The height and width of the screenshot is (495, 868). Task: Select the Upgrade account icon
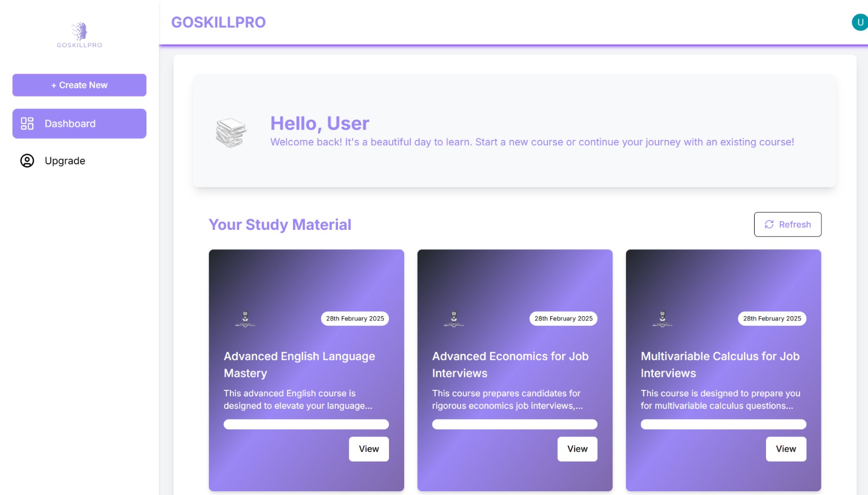[26, 160]
